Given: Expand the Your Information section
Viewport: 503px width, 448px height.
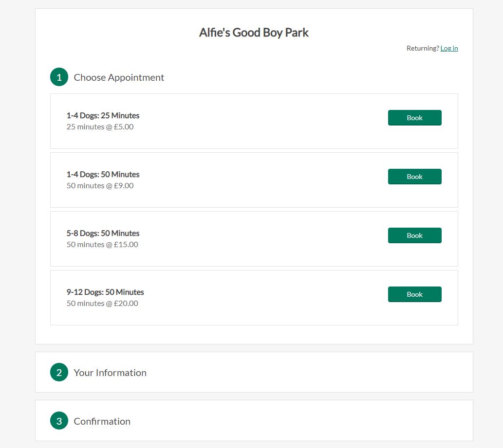Looking at the screenshot, I should point(110,373).
